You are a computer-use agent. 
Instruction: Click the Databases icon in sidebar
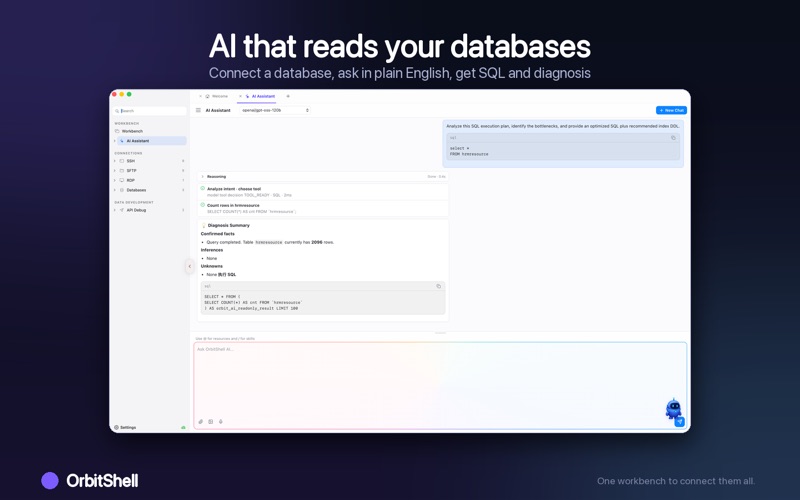121,190
